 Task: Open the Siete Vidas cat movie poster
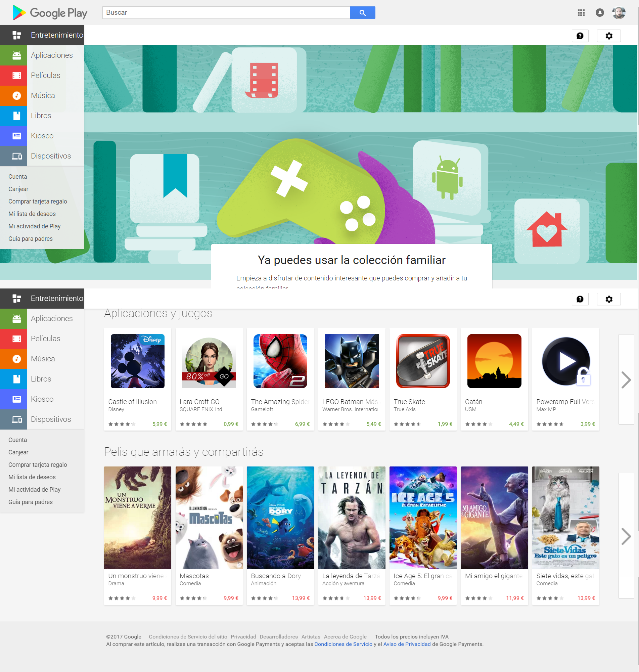(566, 518)
